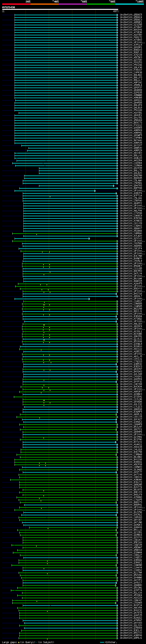Screen dimensions: 146x644
Task: Pick the UniRef100_P50249 hit label
Action: tap(131, 110)
